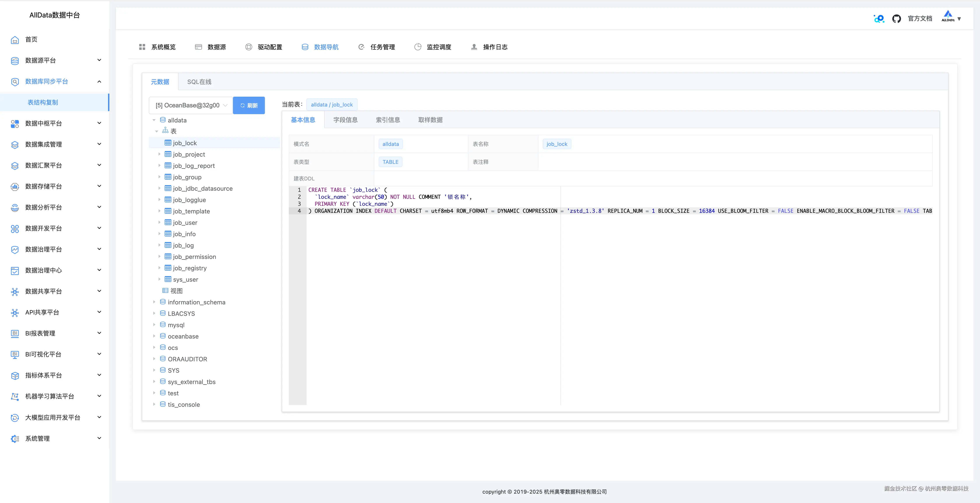
Task: Switch to the 字段信息 tab
Action: pyautogui.click(x=345, y=120)
